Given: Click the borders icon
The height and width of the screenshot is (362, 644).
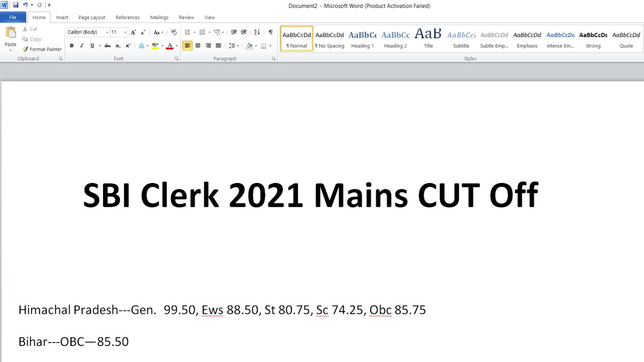Looking at the screenshot, I should 263,46.
